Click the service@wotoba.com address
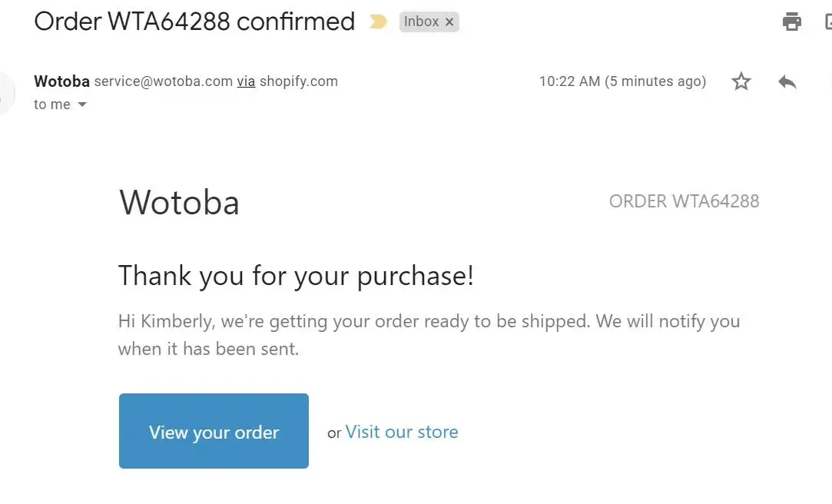The image size is (832, 504). 163,81
